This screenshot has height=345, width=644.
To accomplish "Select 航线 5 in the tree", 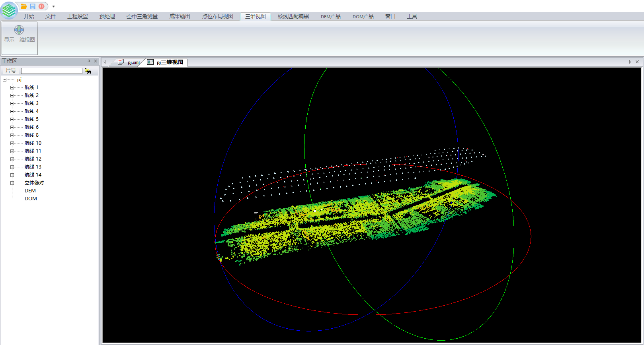I will pyautogui.click(x=31, y=119).
